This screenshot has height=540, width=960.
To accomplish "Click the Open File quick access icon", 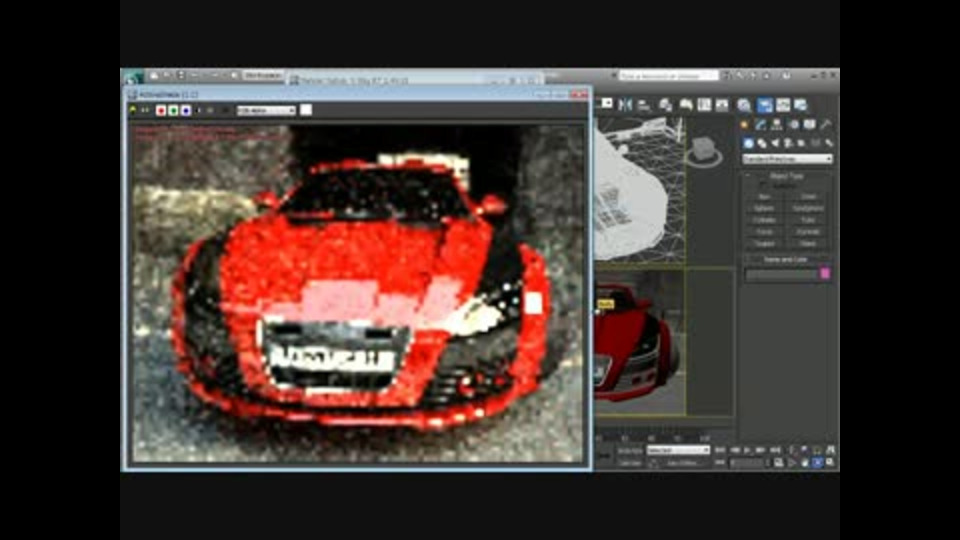I will [167, 75].
